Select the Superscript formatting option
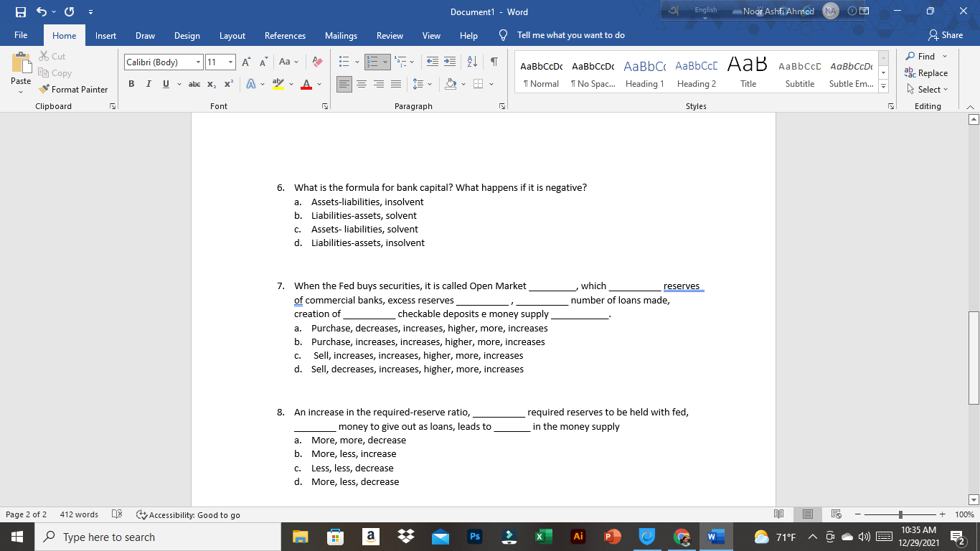Image resolution: width=980 pixels, height=551 pixels. tap(227, 84)
